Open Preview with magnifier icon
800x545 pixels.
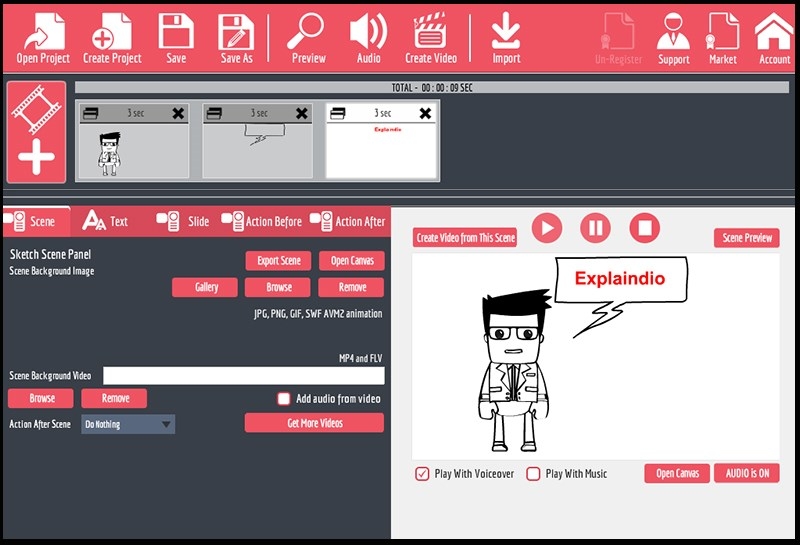coord(308,39)
